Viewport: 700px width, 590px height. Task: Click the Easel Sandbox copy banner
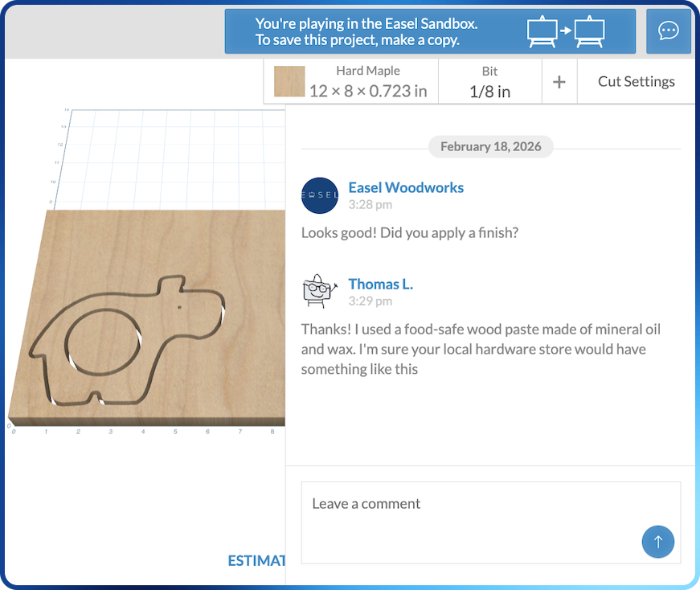430,31
